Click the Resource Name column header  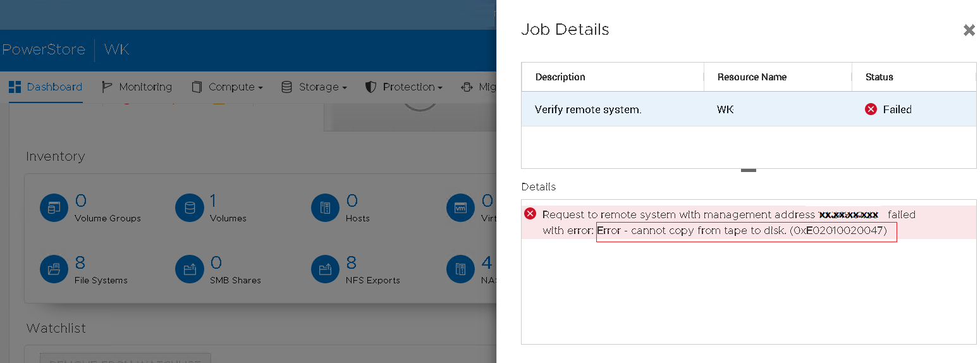point(752,77)
